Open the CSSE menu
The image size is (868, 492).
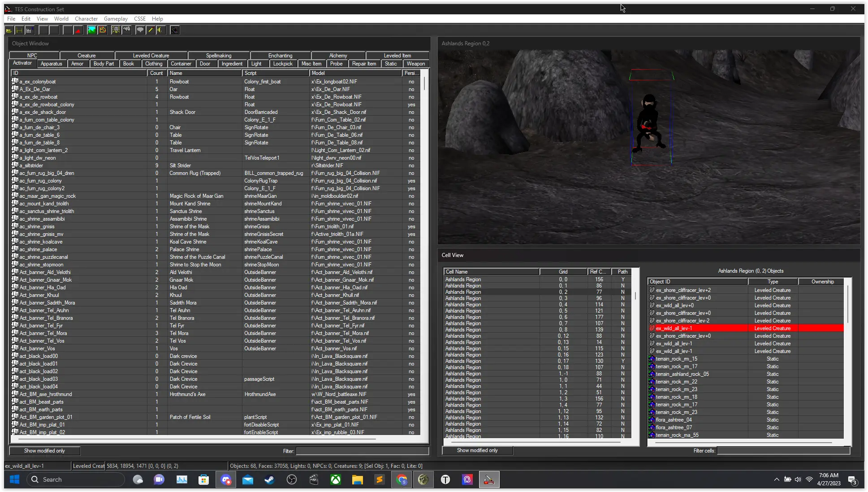click(140, 19)
